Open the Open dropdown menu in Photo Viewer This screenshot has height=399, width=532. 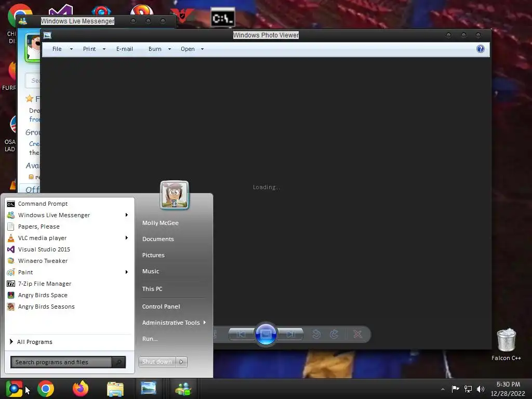click(x=192, y=49)
